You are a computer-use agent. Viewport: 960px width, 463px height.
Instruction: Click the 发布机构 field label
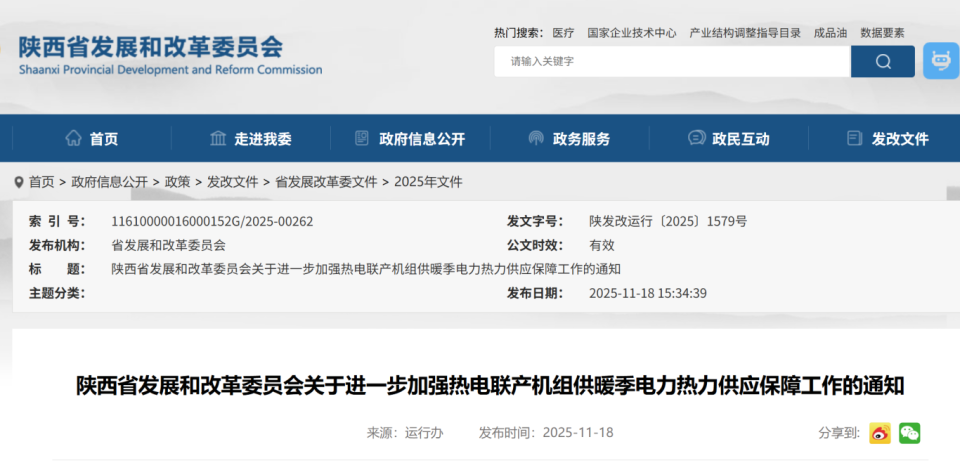click(x=57, y=246)
